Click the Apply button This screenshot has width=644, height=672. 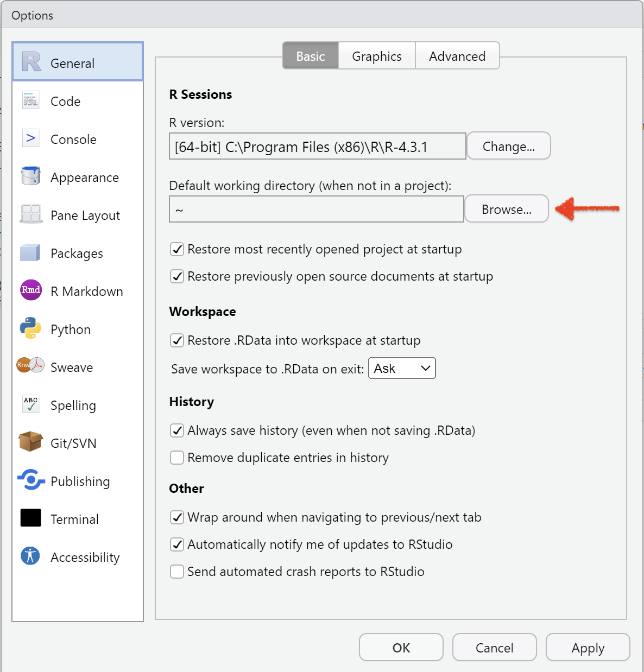pyautogui.click(x=588, y=648)
